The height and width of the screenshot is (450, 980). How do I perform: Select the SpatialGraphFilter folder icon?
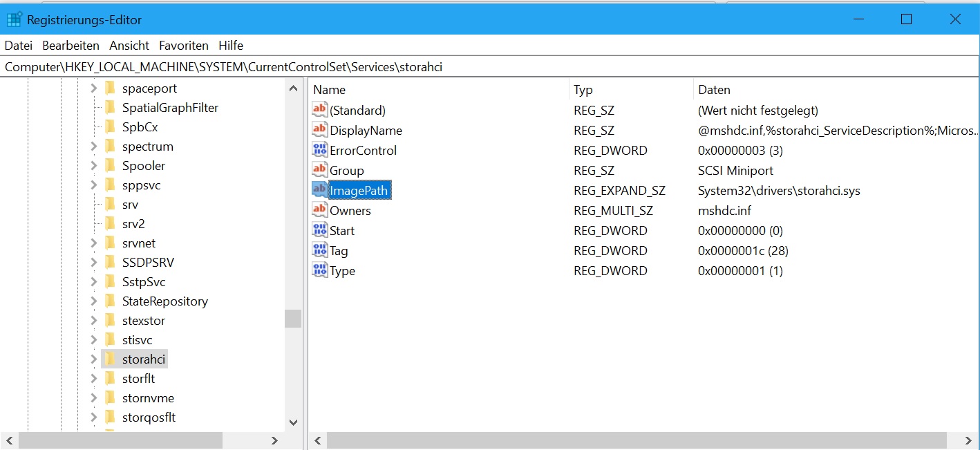pyautogui.click(x=109, y=108)
